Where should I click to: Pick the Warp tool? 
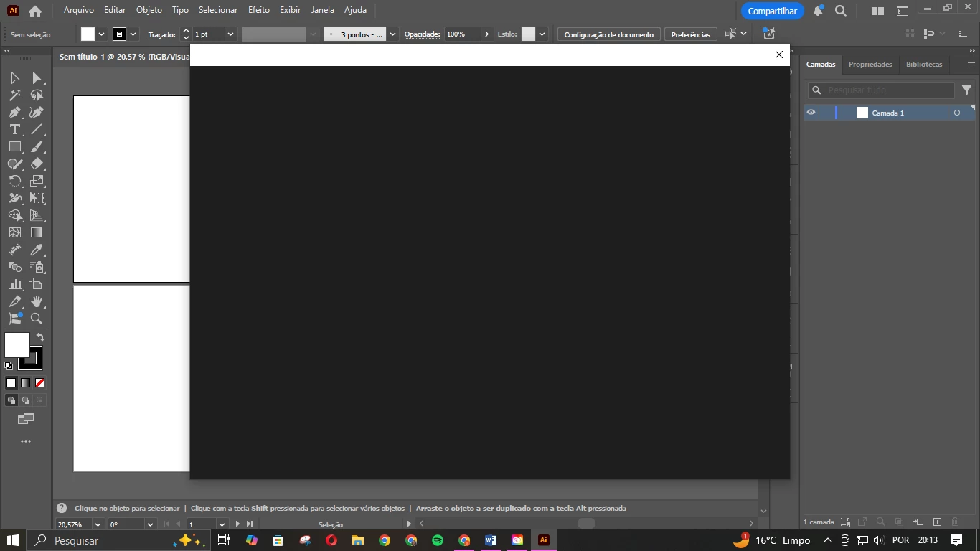tap(15, 198)
